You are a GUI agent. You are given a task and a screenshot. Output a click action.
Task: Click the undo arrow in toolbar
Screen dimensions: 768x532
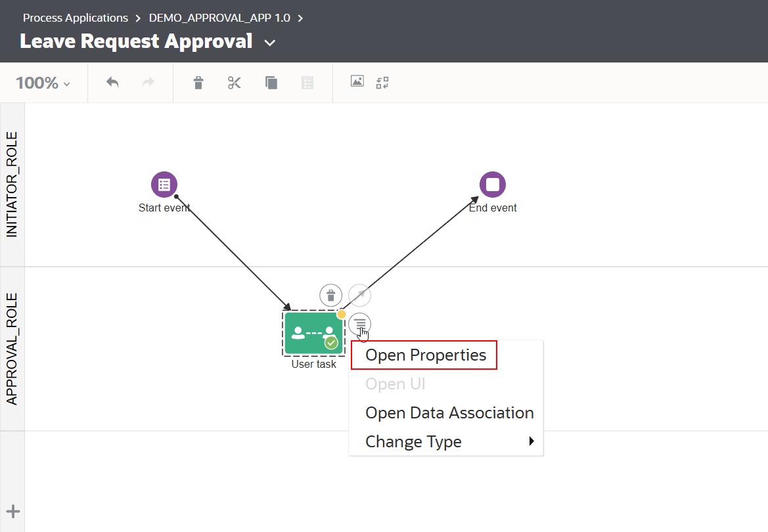pos(112,83)
